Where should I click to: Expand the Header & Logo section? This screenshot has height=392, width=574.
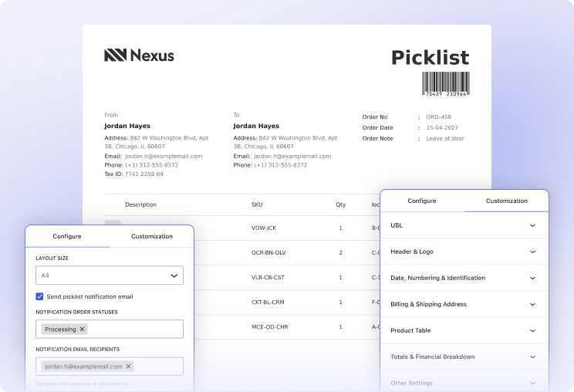pos(464,252)
